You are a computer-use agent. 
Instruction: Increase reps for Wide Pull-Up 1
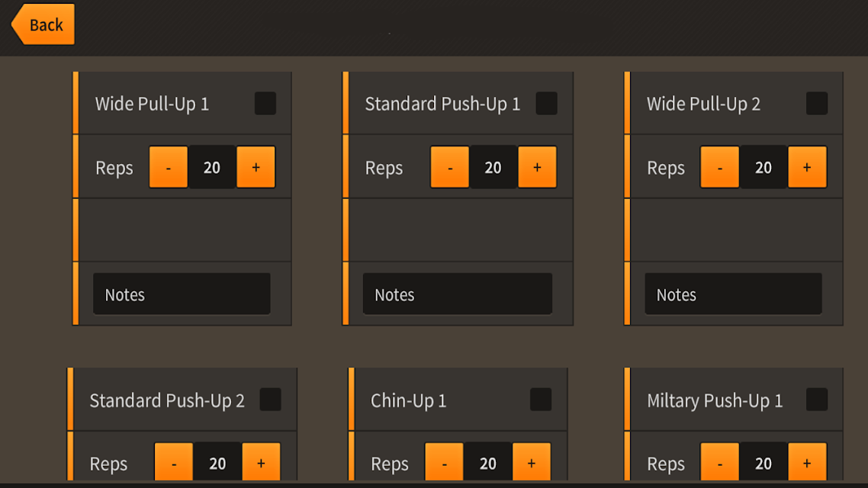point(256,167)
